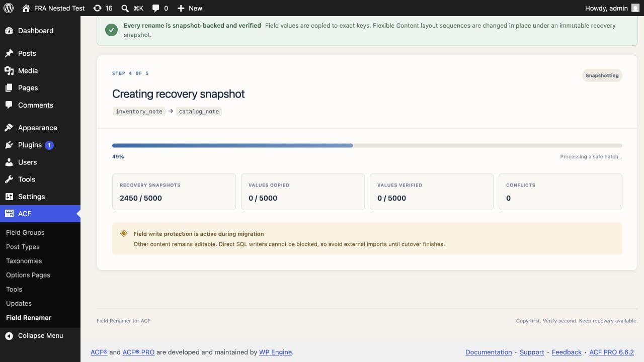Click the Values Copied stat card
Viewport: 644px width, 362px height.
[303, 192]
